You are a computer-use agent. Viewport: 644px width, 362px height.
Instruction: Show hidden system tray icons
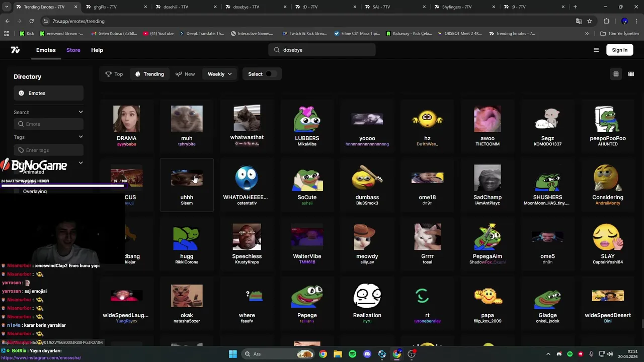(548, 354)
